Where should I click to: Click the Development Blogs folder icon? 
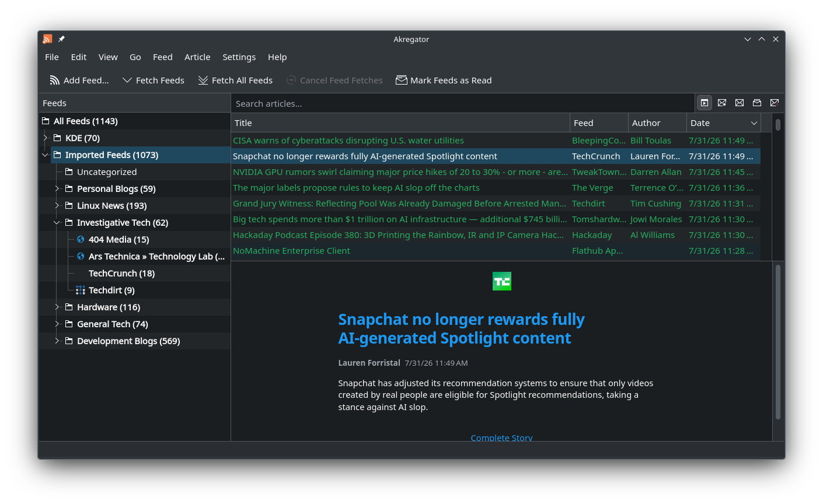pyautogui.click(x=69, y=341)
